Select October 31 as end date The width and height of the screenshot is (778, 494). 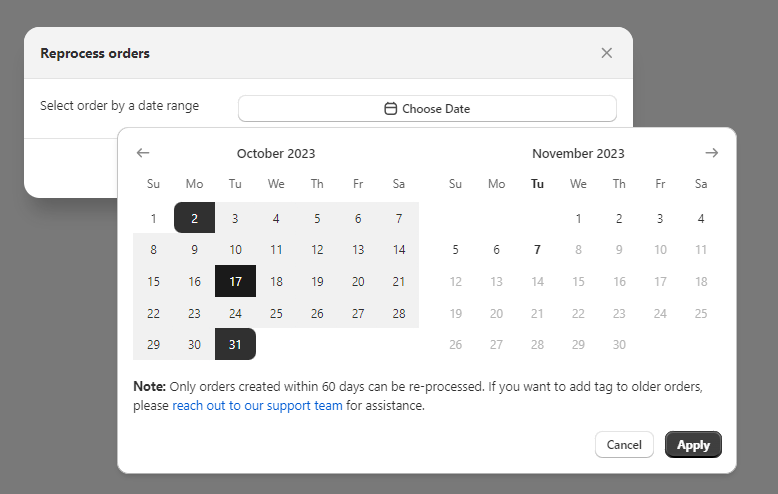[235, 344]
